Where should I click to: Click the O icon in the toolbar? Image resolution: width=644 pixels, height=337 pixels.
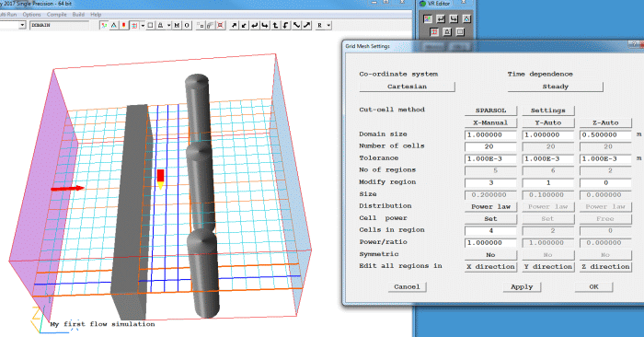click(187, 26)
